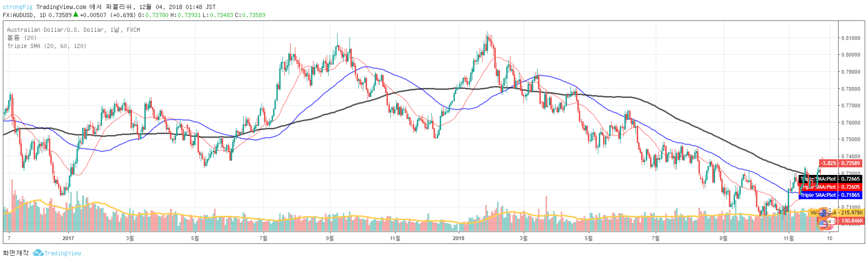Click the 0.75000 price axis label

pyautogui.click(x=851, y=139)
